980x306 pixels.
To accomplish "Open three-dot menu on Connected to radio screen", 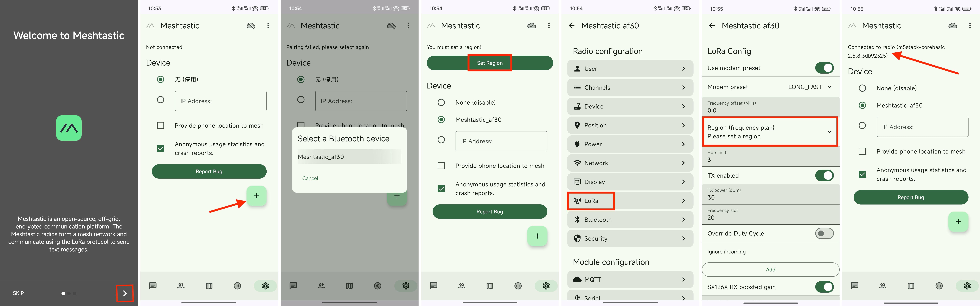I will point(970,25).
